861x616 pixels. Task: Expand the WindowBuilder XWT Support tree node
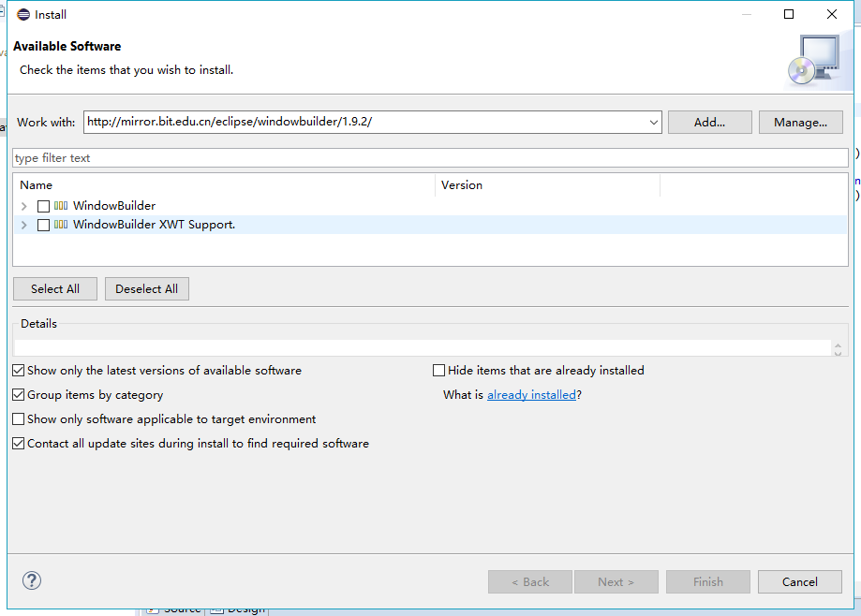tap(23, 225)
